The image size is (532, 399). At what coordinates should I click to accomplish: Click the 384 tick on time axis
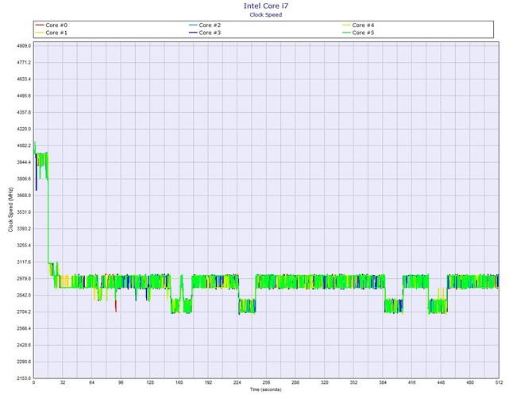pyautogui.click(x=383, y=382)
